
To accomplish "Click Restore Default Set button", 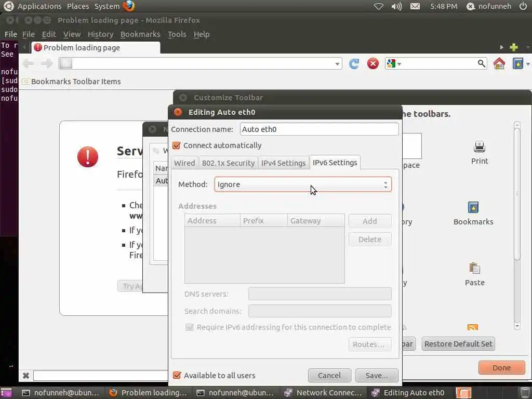I will point(458,344).
